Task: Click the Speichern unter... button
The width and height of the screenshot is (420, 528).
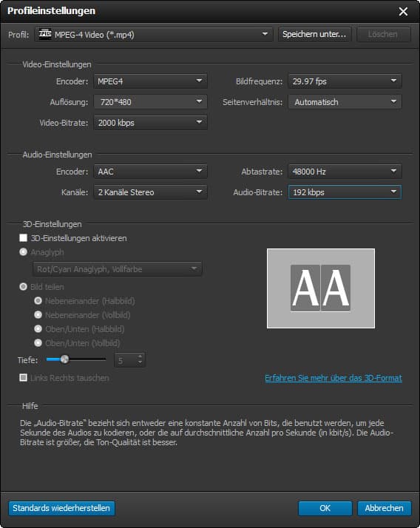Action: click(x=314, y=34)
